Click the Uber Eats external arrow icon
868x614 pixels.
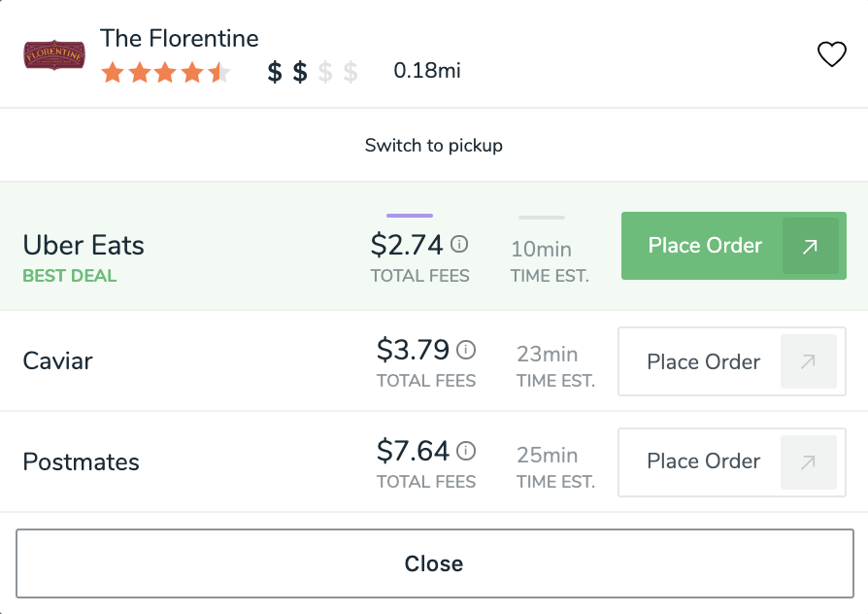tap(811, 246)
